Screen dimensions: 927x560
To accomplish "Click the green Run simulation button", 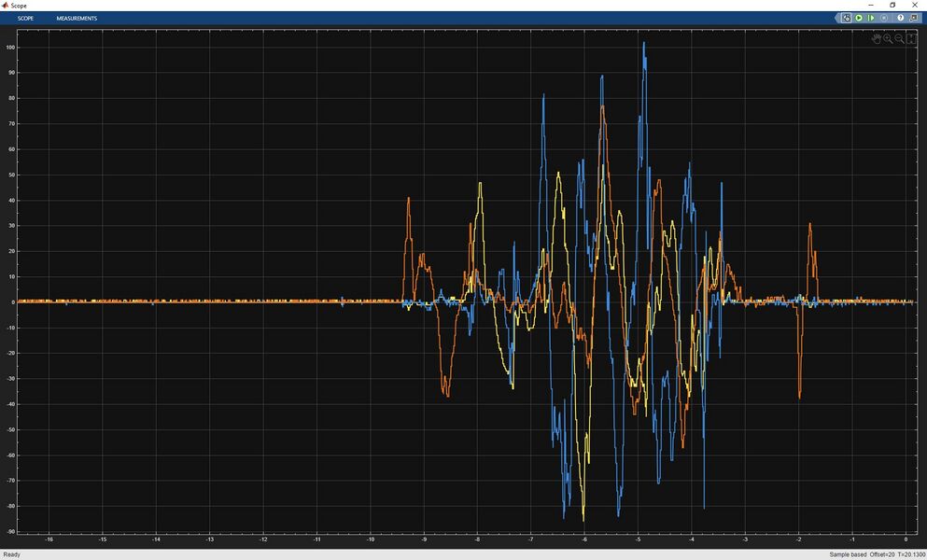I will coord(859,19).
